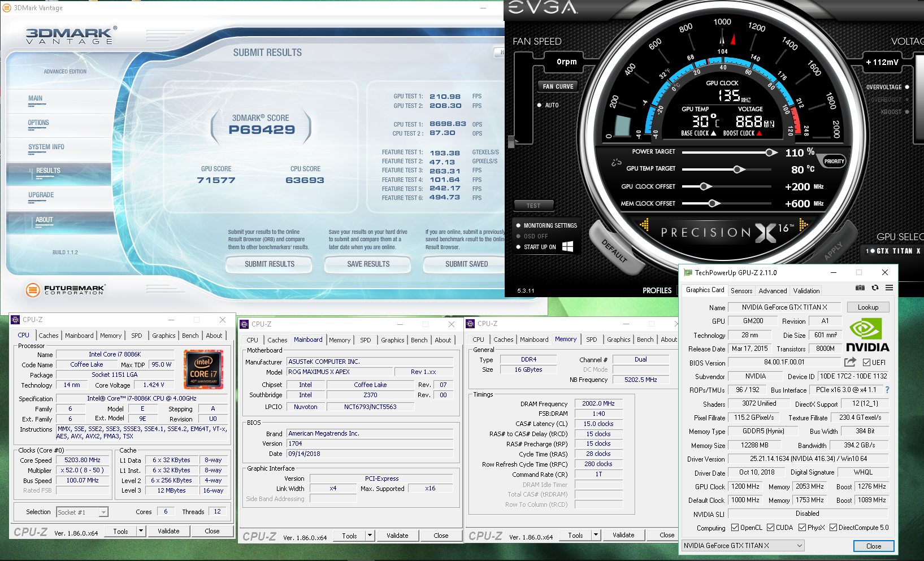Toggle OSD OFF option

click(x=518, y=236)
